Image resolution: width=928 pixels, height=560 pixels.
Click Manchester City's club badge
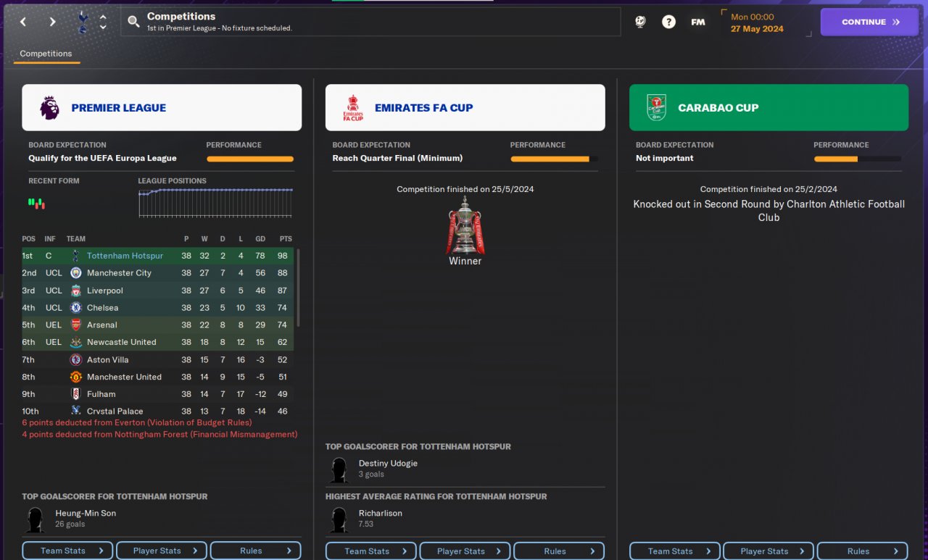pos(75,273)
